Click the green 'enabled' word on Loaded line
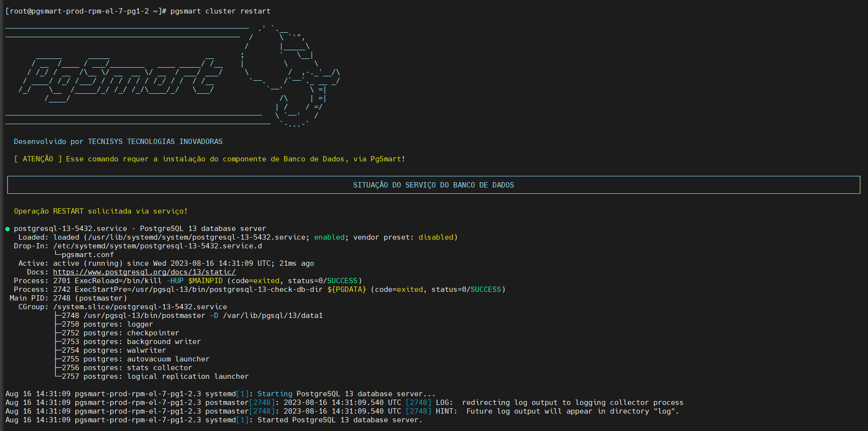The width and height of the screenshot is (868, 431). click(329, 237)
